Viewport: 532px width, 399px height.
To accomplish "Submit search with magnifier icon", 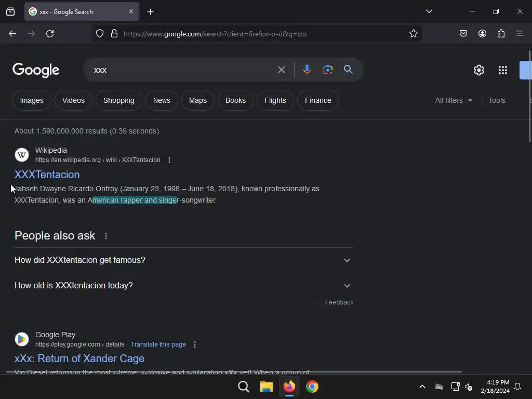I will 348,70.
